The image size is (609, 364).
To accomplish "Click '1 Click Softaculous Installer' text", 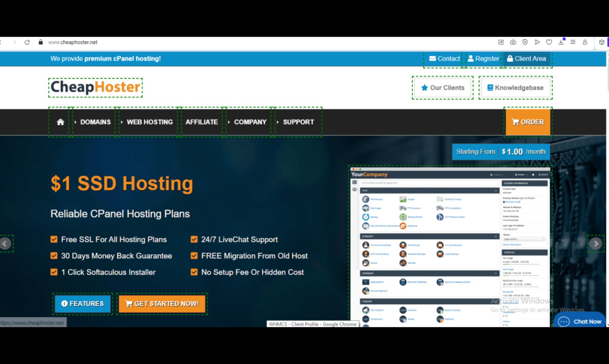I will tap(108, 272).
